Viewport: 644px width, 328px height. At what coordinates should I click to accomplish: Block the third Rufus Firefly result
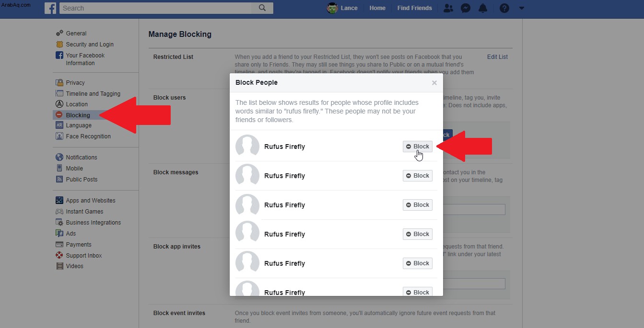click(418, 205)
